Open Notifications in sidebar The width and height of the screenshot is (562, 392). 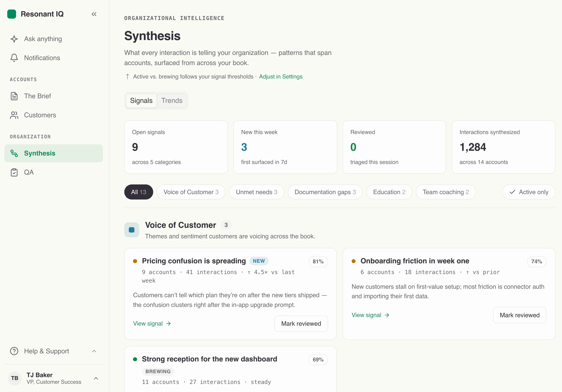pos(54,58)
